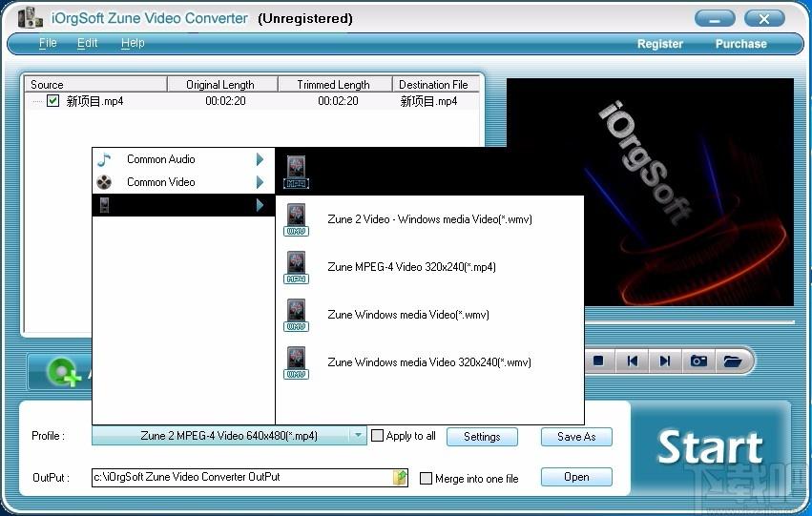The height and width of the screenshot is (516, 812).
Task: Click destination file 新项目.mp4 cell
Action: [x=428, y=101]
